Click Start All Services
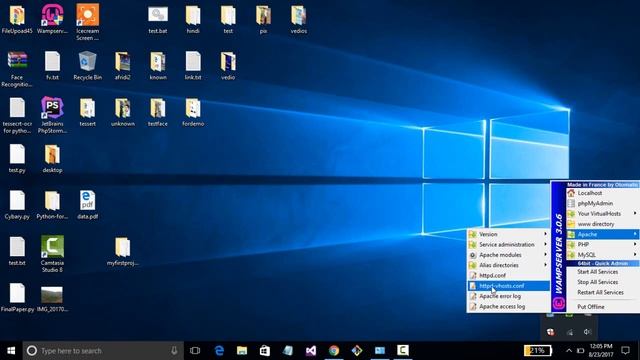The width and height of the screenshot is (640, 360). [x=602, y=272]
